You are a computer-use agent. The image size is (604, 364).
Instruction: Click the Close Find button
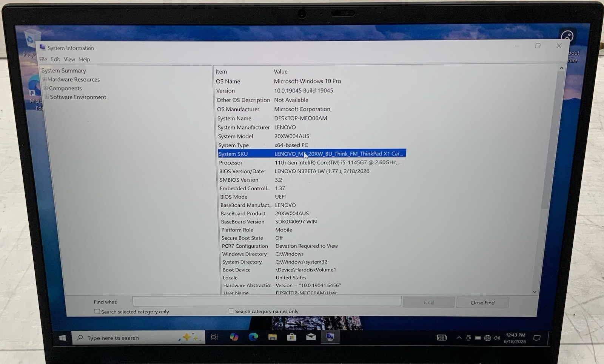coord(482,302)
